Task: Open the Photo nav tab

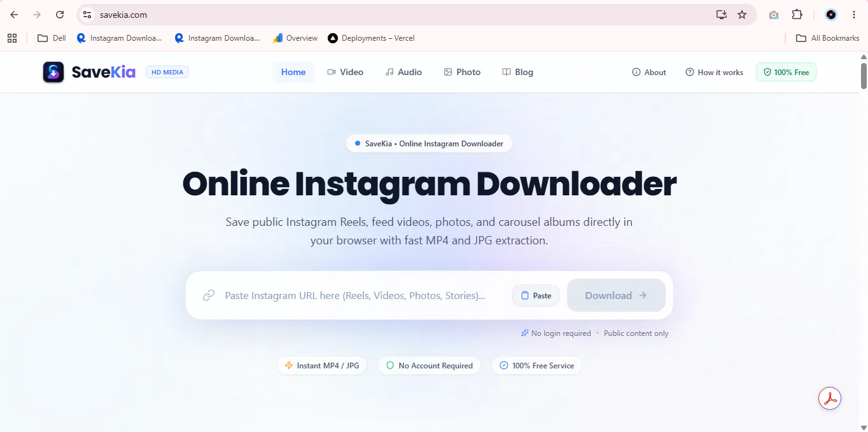Action: click(462, 72)
